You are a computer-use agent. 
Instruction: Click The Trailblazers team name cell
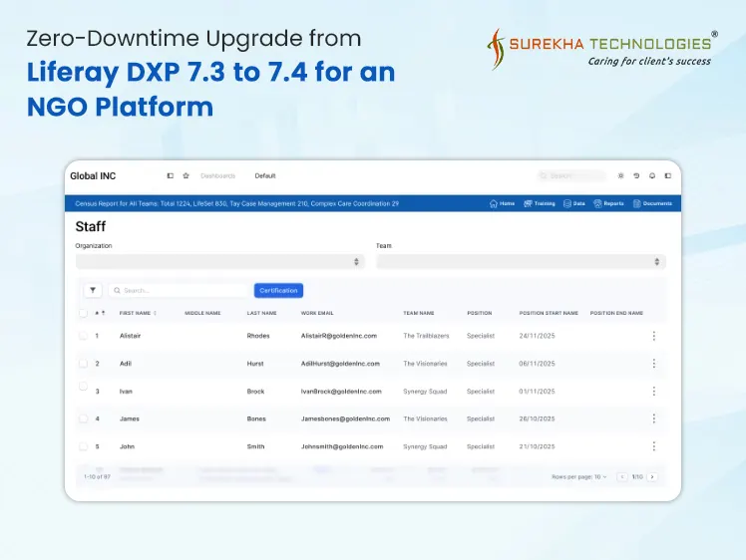click(426, 336)
